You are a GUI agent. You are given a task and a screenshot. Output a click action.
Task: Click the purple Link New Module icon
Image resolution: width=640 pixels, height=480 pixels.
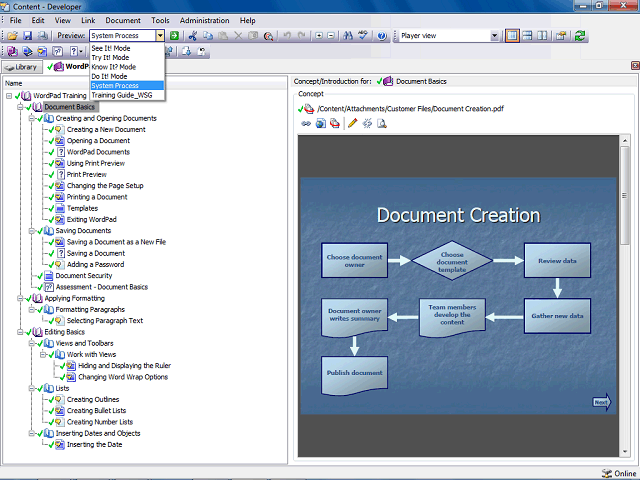pyautogui.click(x=12, y=51)
